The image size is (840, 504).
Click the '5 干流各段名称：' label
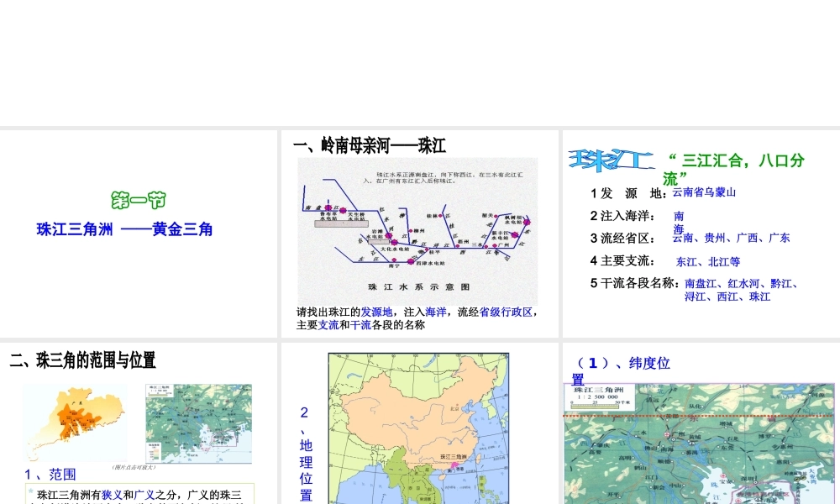pyautogui.click(x=635, y=283)
